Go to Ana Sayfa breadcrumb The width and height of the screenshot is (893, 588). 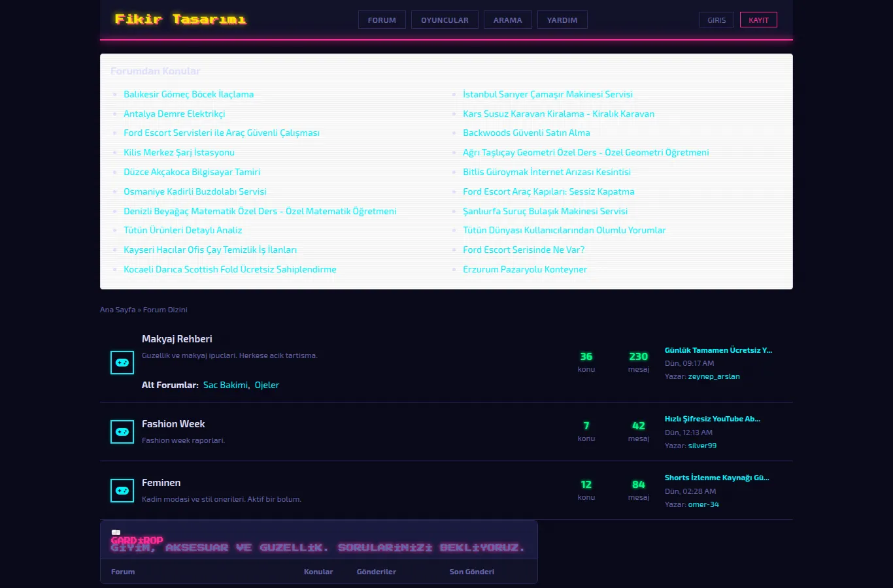coord(118,310)
